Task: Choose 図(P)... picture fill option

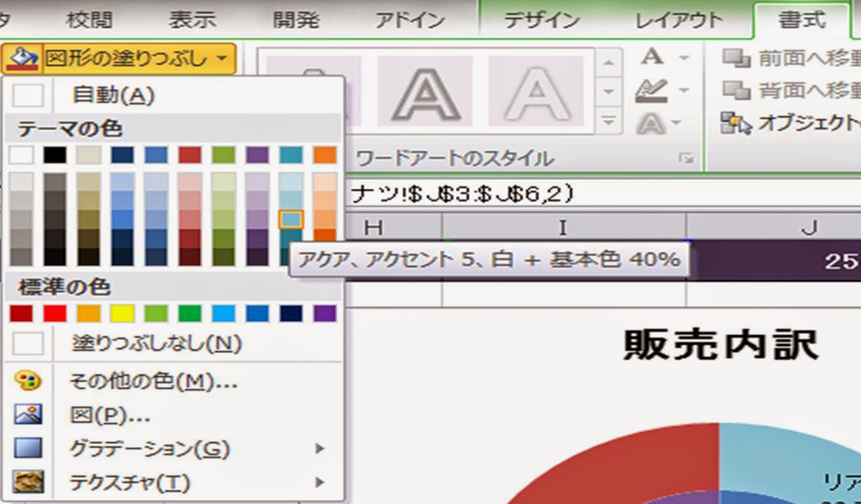Action: tap(173, 414)
